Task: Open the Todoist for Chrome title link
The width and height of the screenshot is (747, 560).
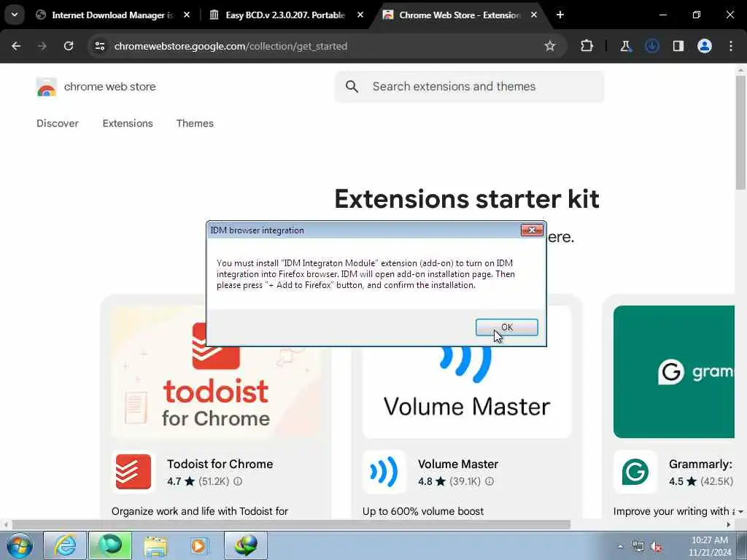Action: click(220, 464)
